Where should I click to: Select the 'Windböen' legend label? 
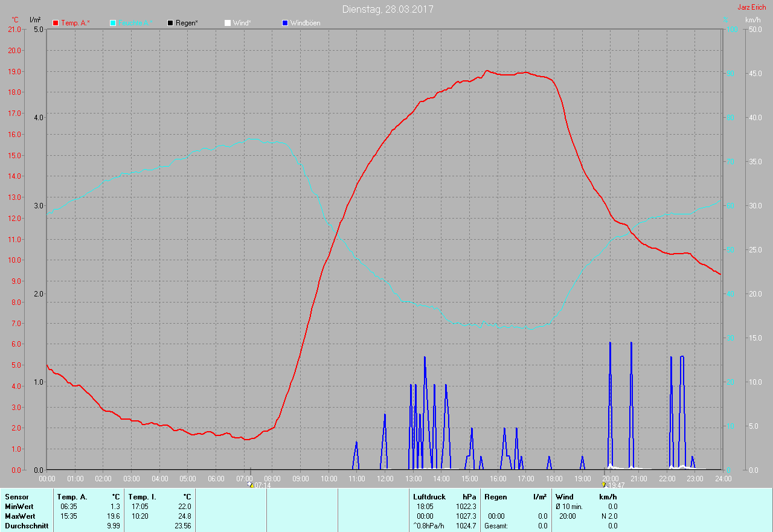pos(305,23)
